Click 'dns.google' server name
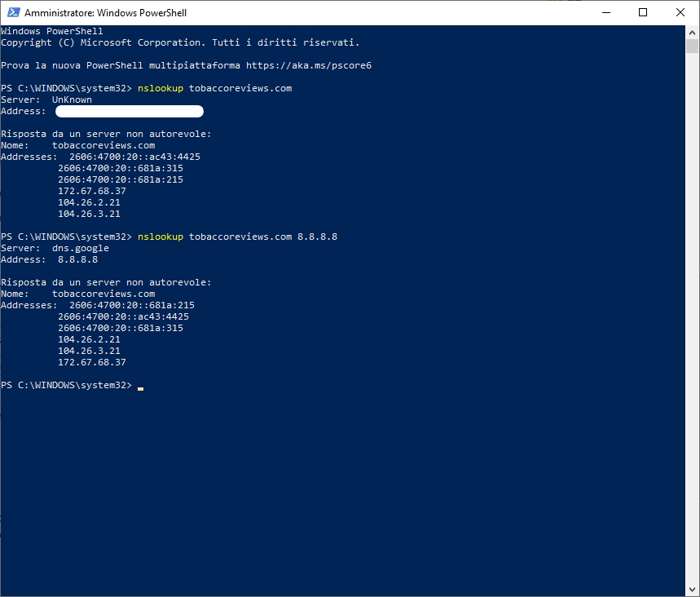700x597 pixels. (x=81, y=248)
